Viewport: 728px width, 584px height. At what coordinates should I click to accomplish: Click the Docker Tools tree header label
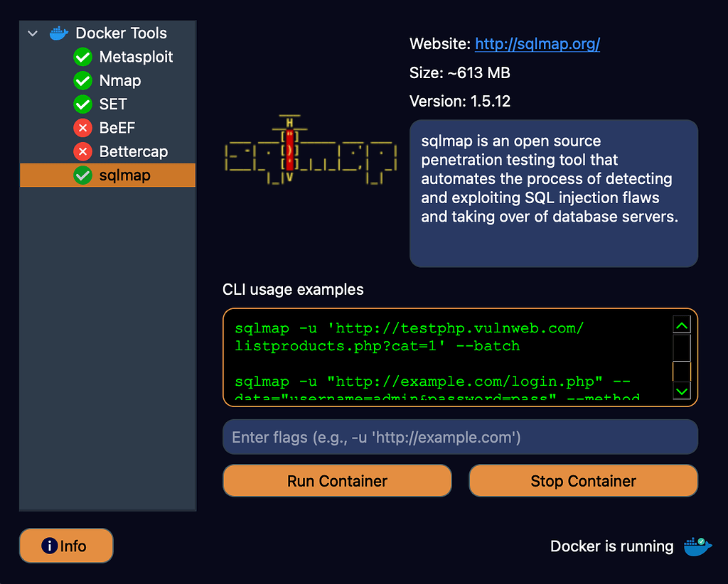(121, 33)
